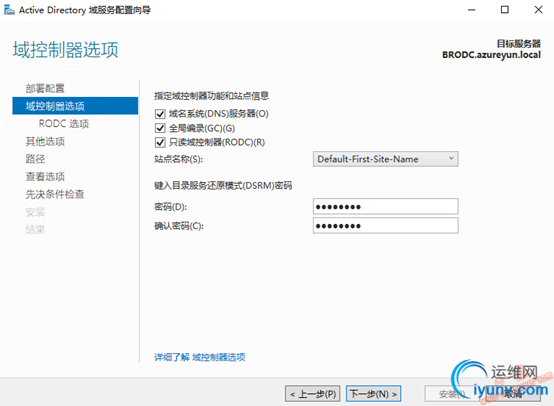Click the 上一步(P) back button
The width and height of the screenshot is (554, 406).
click(x=313, y=394)
